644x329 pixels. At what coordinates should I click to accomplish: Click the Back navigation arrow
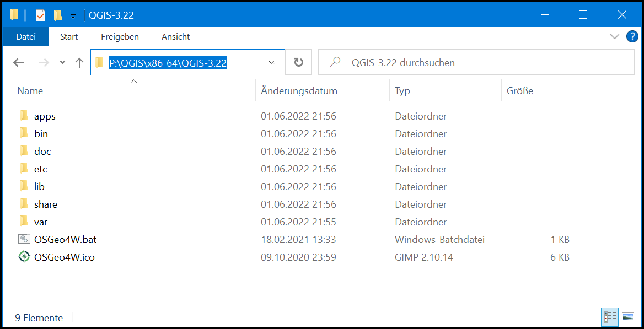[x=19, y=63]
